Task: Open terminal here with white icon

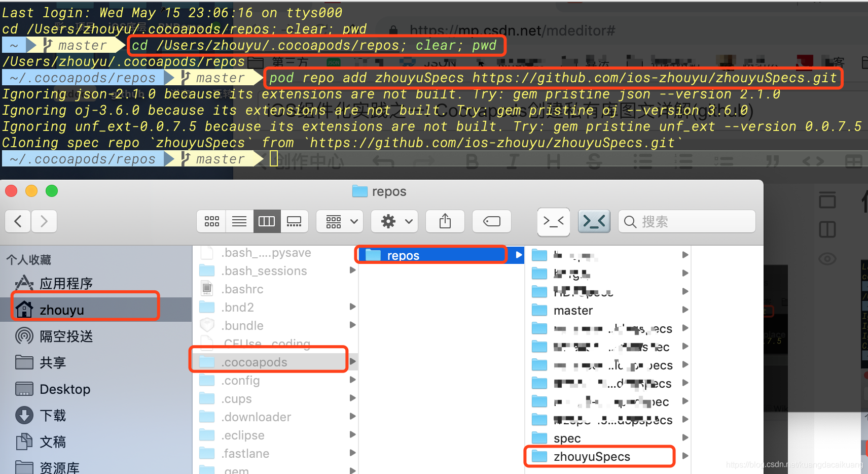Action: pos(554,222)
